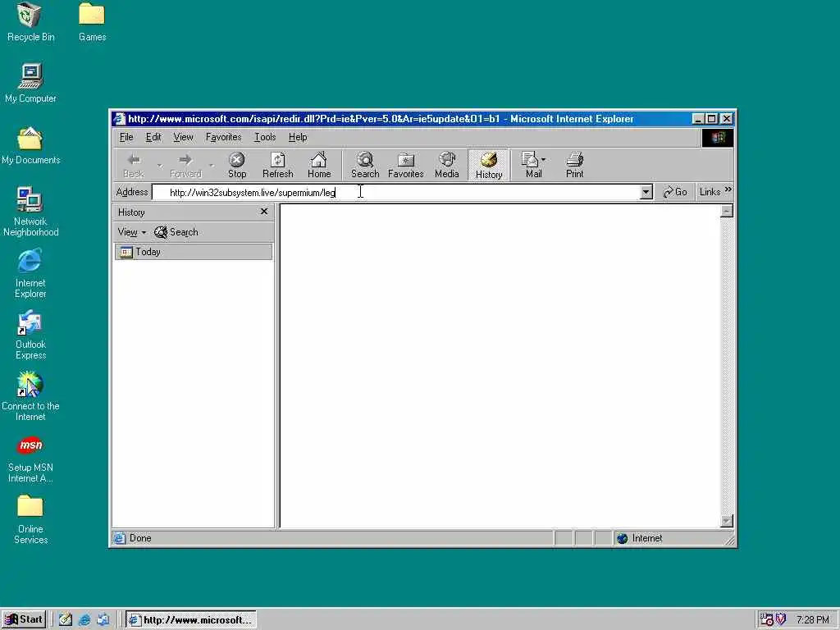This screenshot has height=630, width=840.
Task: Click the Mail toolbar button
Action: click(x=533, y=165)
